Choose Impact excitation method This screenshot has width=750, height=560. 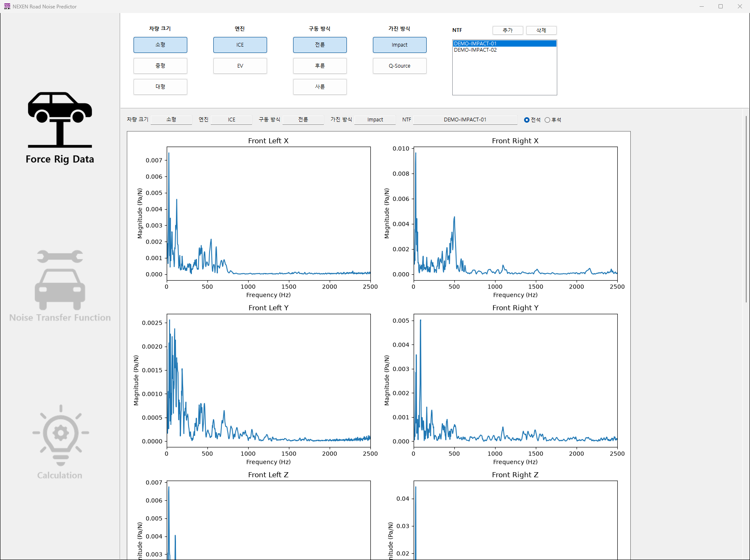[x=400, y=45]
